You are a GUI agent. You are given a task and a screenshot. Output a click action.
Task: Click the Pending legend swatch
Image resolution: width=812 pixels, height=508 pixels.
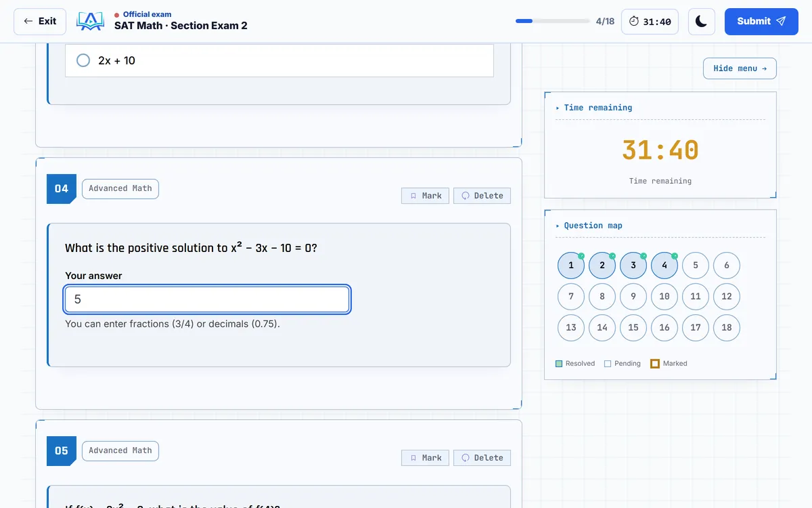(x=608, y=364)
